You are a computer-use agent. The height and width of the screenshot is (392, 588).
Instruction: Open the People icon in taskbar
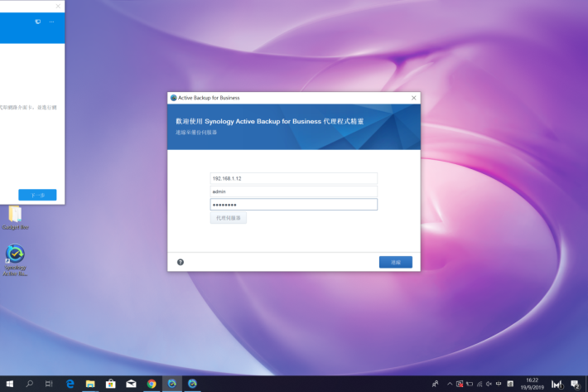pos(435,384)
